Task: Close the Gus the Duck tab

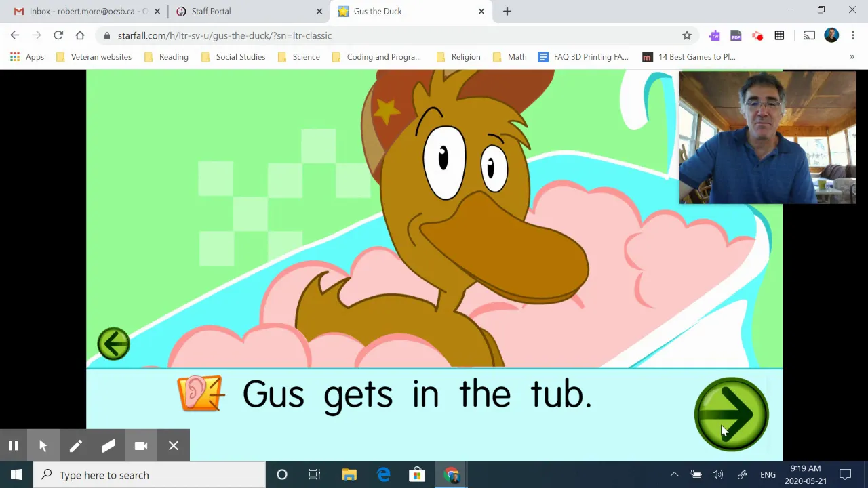Action: coord(481,12)
